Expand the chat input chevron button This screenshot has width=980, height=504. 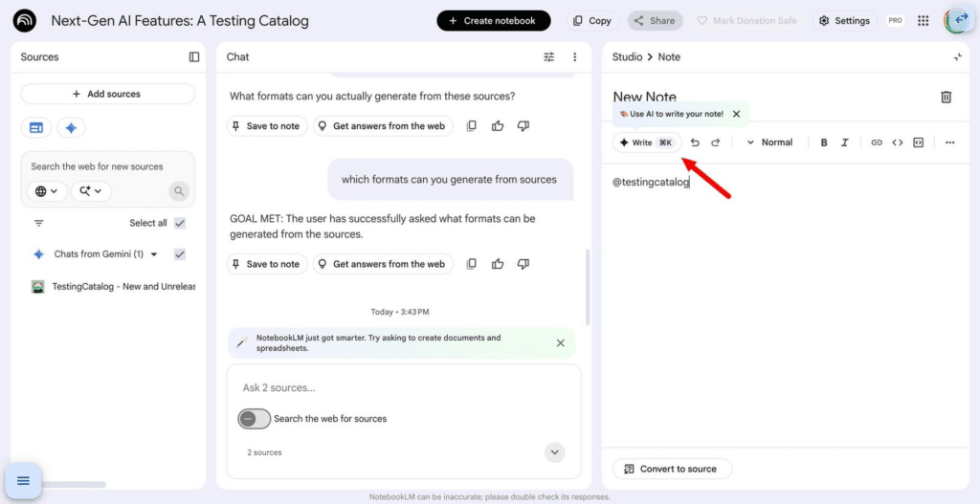554,452
